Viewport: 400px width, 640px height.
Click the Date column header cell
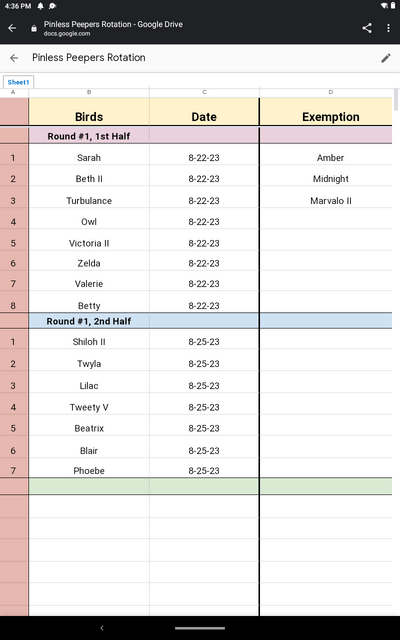pyautogui.click(x=204, y=111)
